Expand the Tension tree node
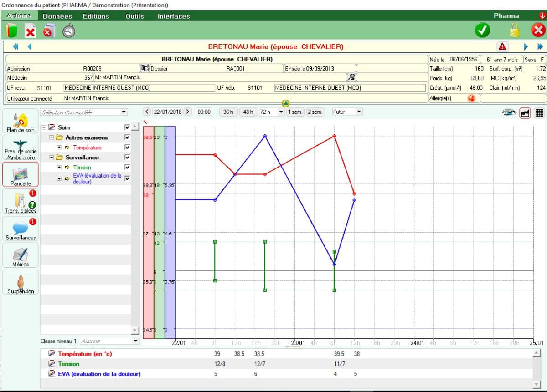 59,168
